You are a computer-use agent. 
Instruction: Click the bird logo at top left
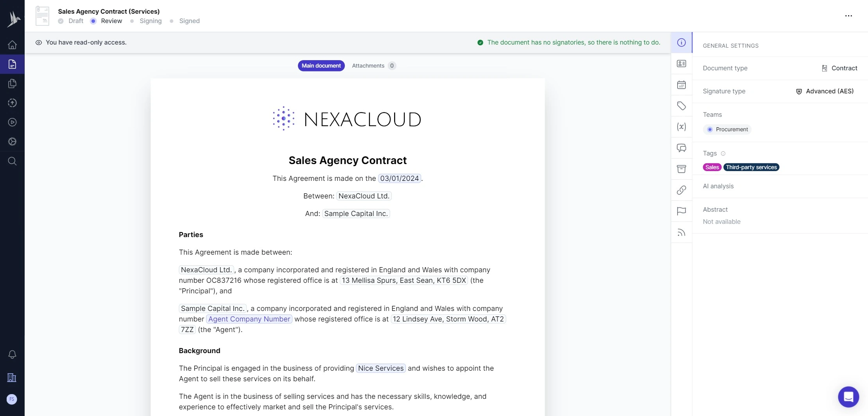point(13,19)
